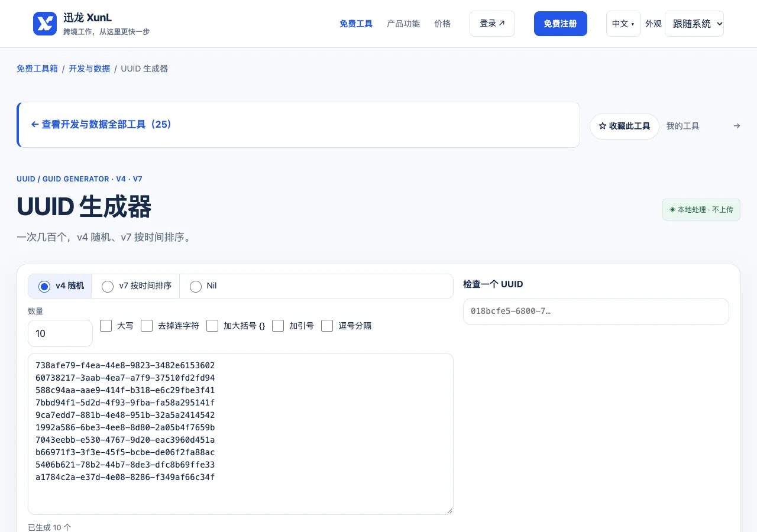Click the UUID starting with a1784c2a
Viewport: 757px width, 532px height.
click(x=125, y=477)
